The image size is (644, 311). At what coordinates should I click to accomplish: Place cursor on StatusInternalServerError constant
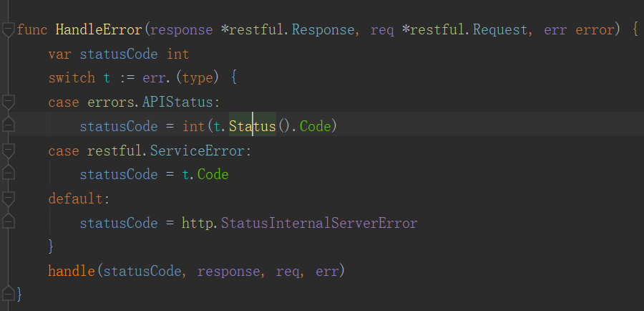(x=319, y=223)
